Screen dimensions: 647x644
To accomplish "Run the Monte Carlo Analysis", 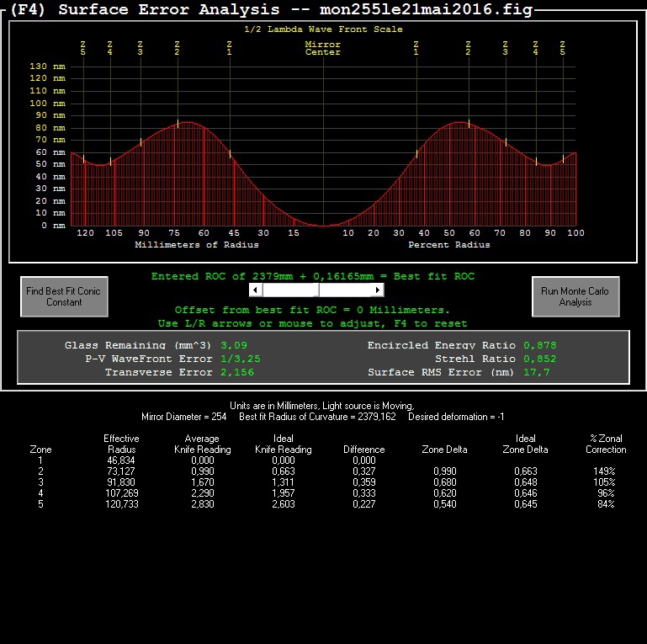I will 575,296.
